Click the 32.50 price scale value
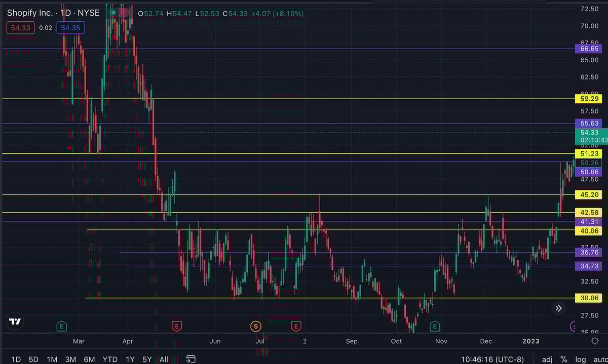 590,281
